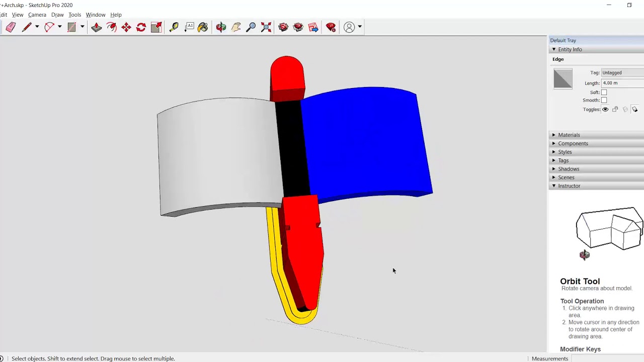644x362 pixels.
Task: Enable the Smooth edge checkbox
Action: click(604, 100)
